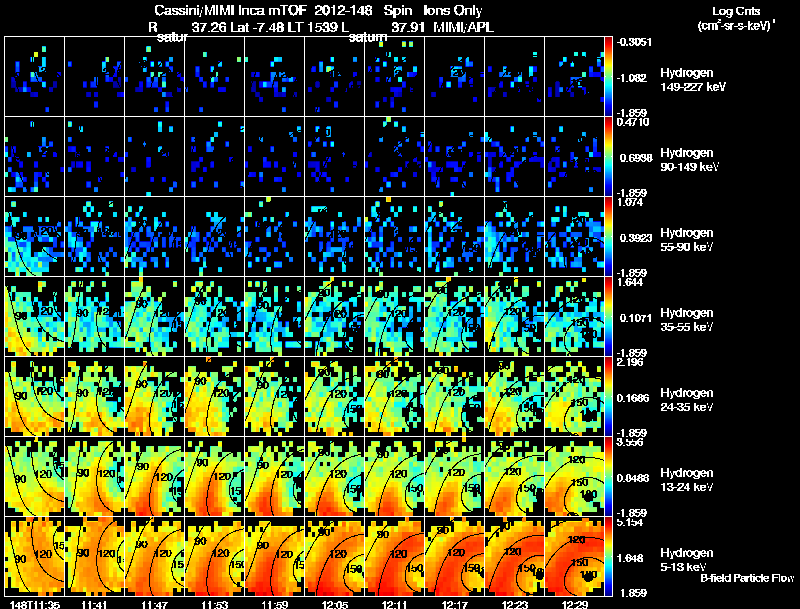Screen dimensions: 800x609
Task: Open the 11:35 panel in the 149-227 keV row
Action: click(x=35, y=77)
